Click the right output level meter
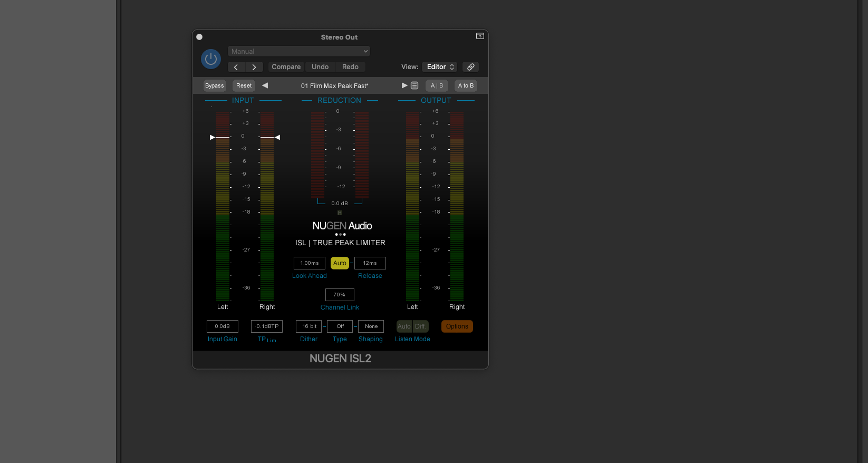Image resolution: width=868 pixels, height=463 pixels. (x=457, y=206)
